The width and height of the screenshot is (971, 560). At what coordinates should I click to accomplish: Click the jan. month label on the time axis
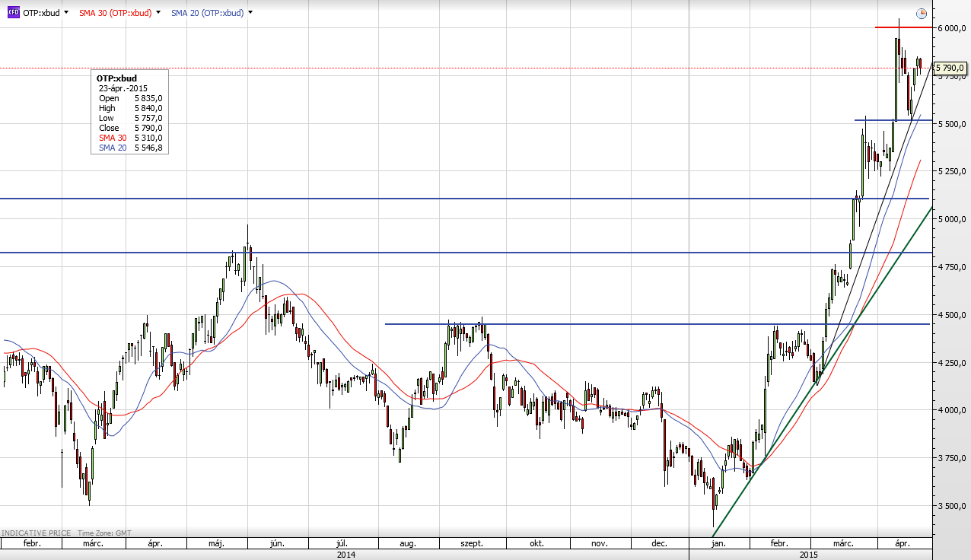point(718,544)
